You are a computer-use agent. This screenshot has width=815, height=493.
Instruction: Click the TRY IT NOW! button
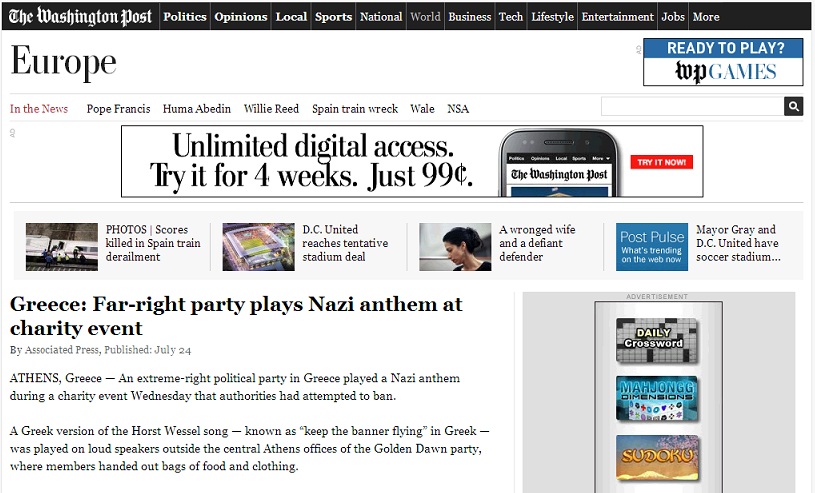pyautogui.click(x=662, y=162)
